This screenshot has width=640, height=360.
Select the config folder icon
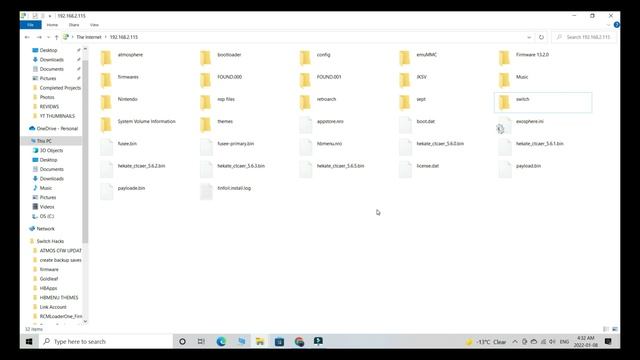[305, 58]
